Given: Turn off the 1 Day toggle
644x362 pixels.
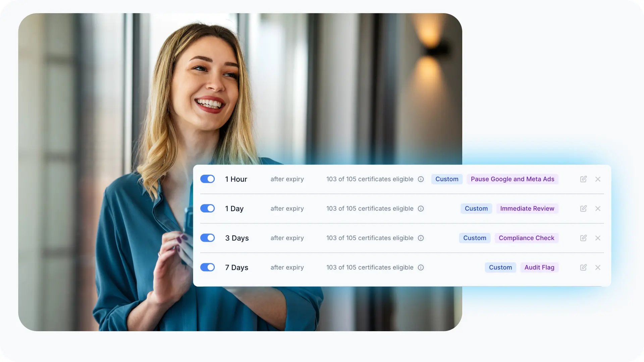Looking at the screenshot, I should pos(208,208).
